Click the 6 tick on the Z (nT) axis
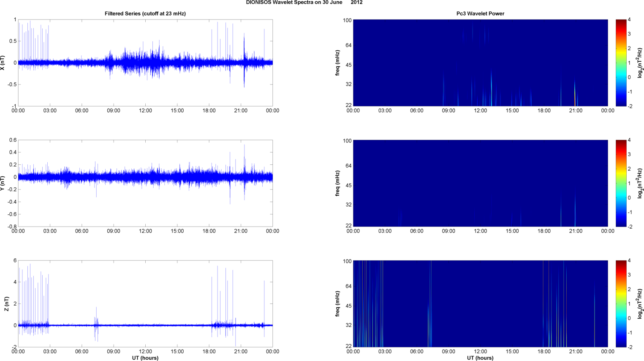The width and height of the screenshot is (644, 361). [15, 261]
